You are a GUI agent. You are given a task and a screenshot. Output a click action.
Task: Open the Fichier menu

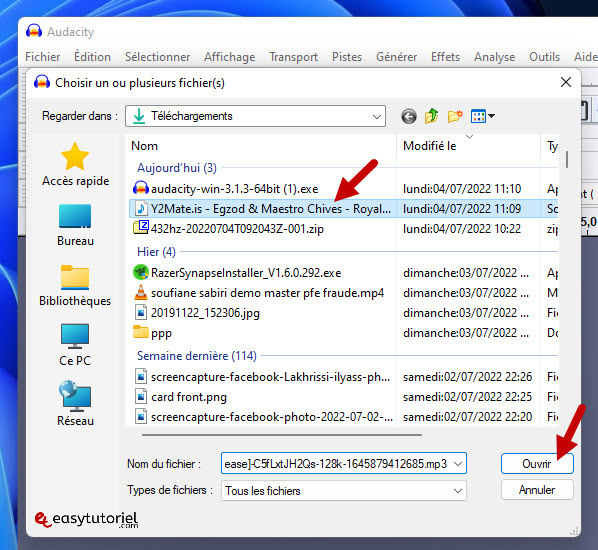point(42,57)
